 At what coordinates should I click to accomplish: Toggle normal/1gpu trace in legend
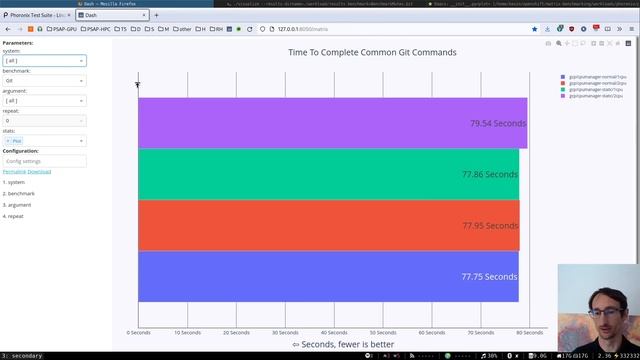point(594,77)
